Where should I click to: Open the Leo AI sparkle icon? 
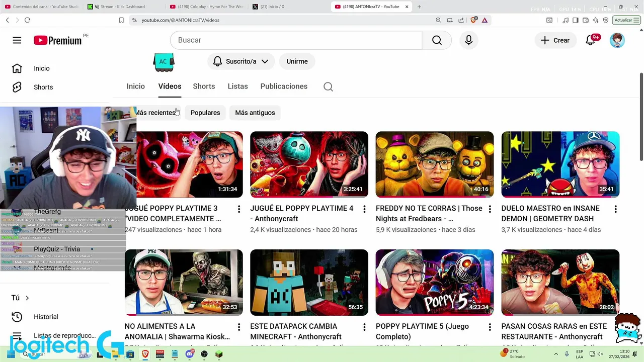coord(596,20)
